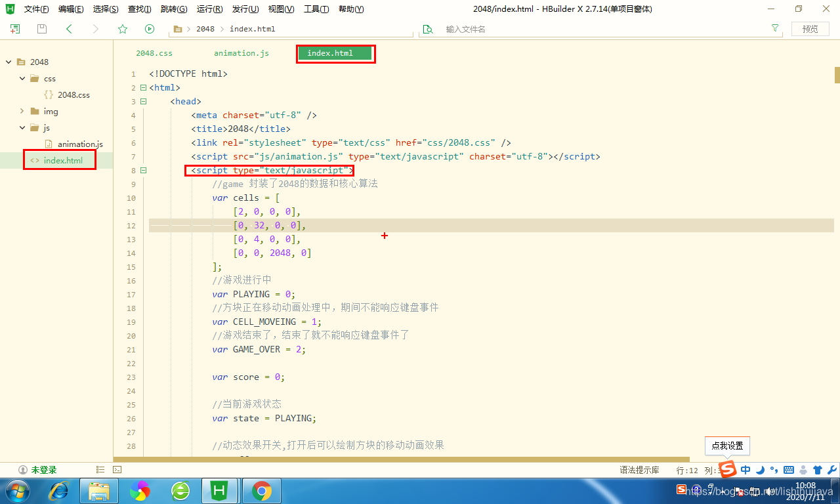The image size is (840, 504).
Task: Open 2048.css in the project tree
Action: [x=73, y=94]
